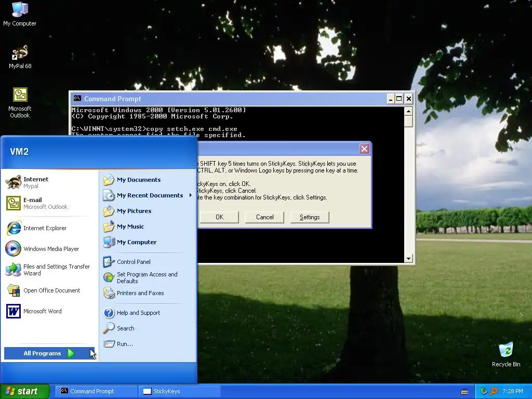Image resolution: width=532 pixels, height=399 pixels.
Task: Click Command Prompt scrollbar up arrow
Action: pos(408,111)
